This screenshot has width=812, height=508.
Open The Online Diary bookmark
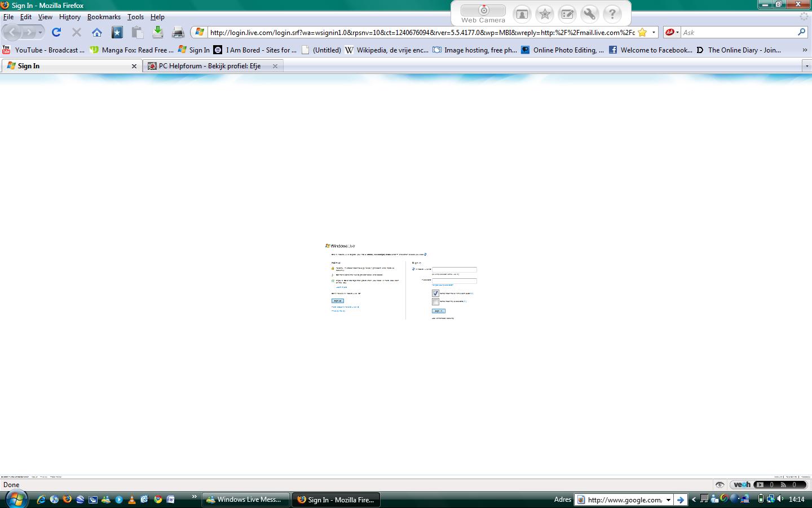pyautogui.click(x=738, y=50)
